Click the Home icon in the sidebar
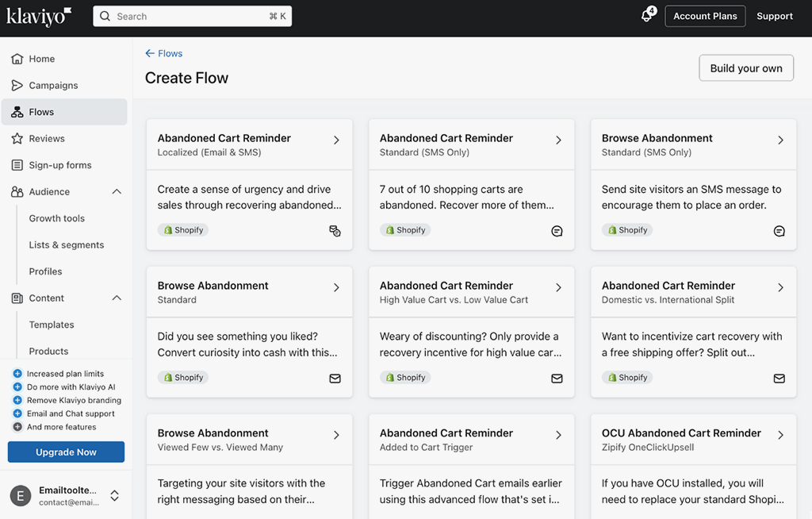Viewport: 812px width, 519px height. pyautogui.click(x=17, y=59)
